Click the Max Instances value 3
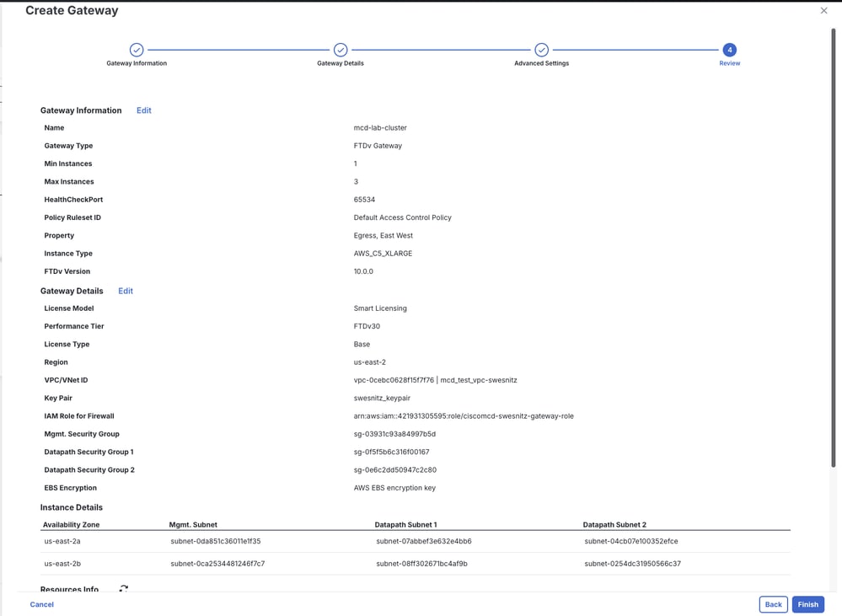 pyautogui.click(x=356, y=181)
